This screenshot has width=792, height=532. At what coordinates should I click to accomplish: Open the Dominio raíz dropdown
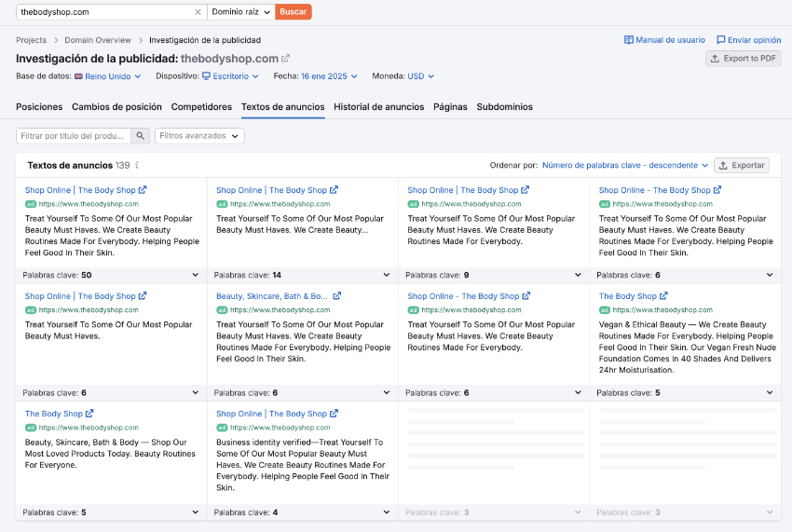pyautogui.click(x=241, y=12)
